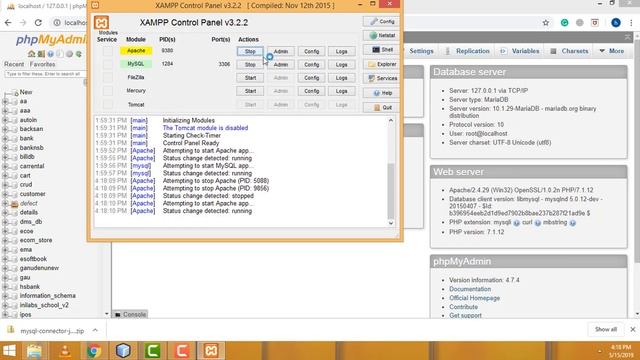The image size is (640, 360).
Task: Expand the ecom_store database tree node
Action: [x=5, y=240]
